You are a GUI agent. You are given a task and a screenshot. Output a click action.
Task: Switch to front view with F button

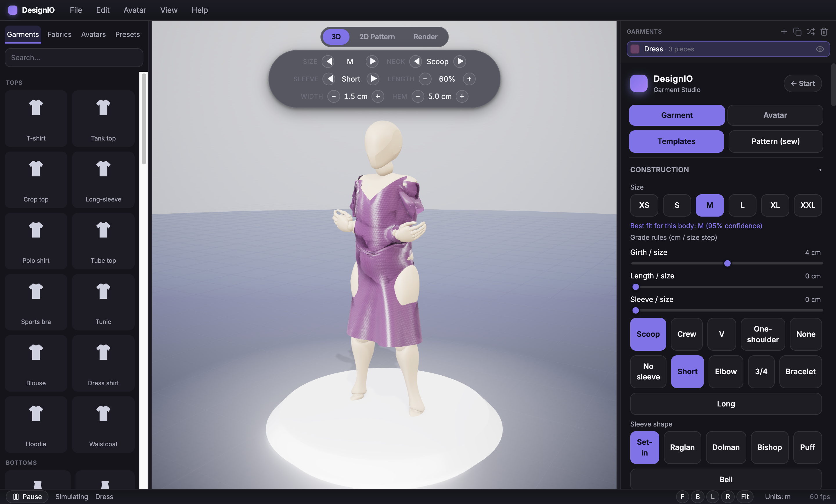(x=682, y=496)
